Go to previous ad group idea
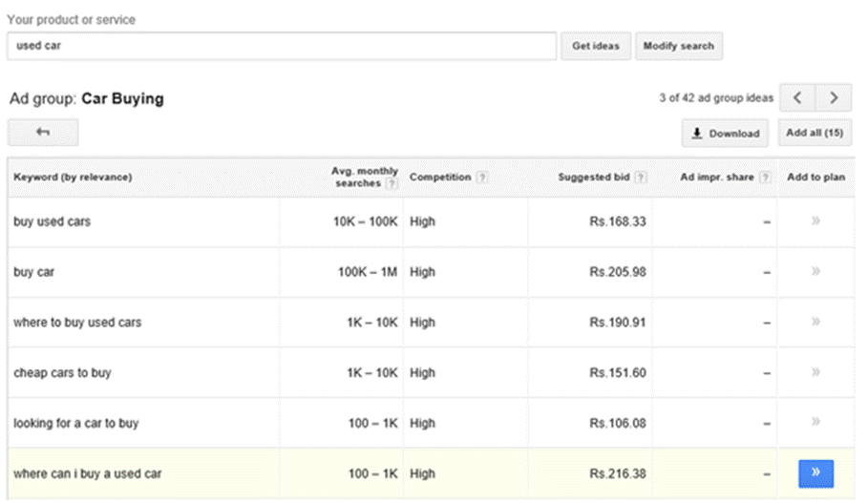Image resolution: width=868 pixels, height=503 pixels. tap(797, 98)
